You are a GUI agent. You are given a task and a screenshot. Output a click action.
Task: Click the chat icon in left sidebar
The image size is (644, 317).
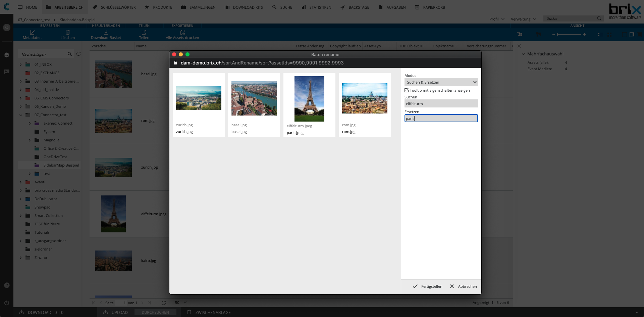click(x=7, y=72)
